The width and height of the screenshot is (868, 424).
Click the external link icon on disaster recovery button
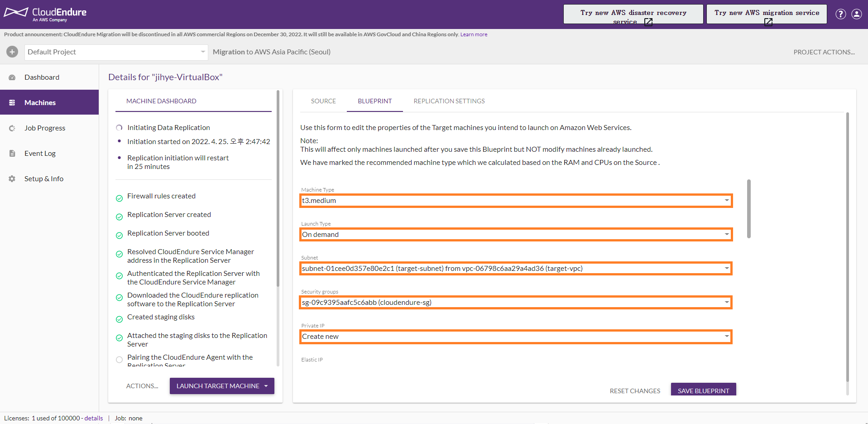click(648, 22)
